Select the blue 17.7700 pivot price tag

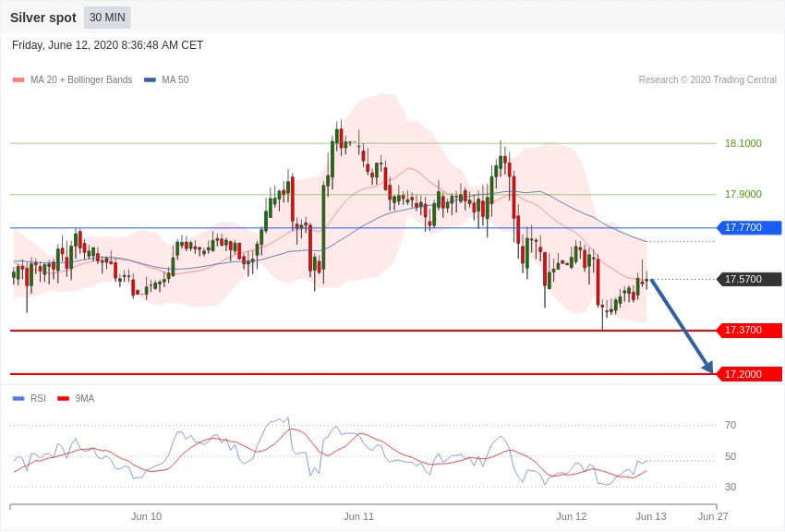click(x=749, y=228)
